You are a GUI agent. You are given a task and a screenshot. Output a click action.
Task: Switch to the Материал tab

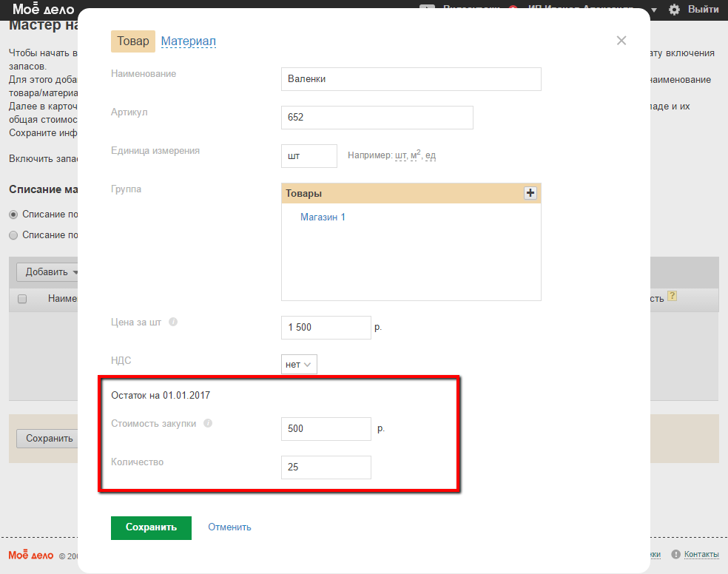point(188,41)
